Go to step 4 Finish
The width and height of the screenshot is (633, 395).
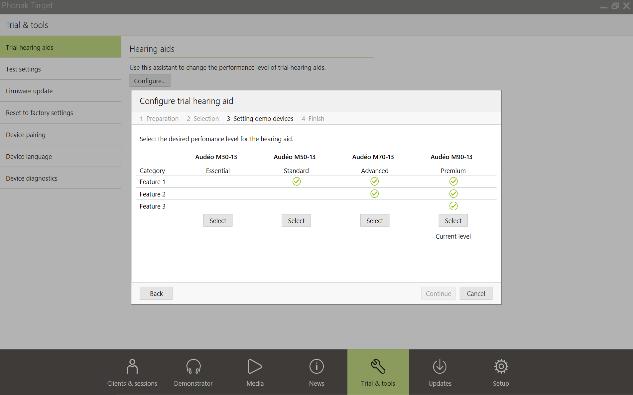tap(313, 118)
